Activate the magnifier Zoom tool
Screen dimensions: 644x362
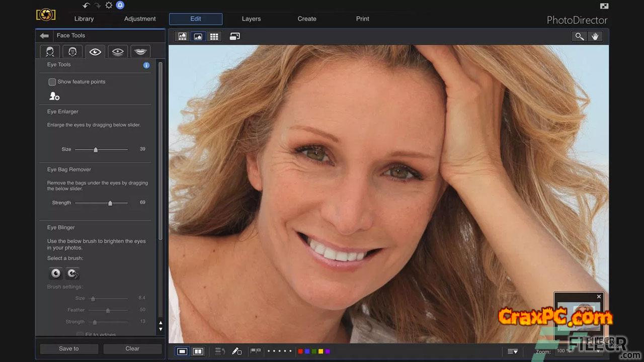[x=579, y=36]
